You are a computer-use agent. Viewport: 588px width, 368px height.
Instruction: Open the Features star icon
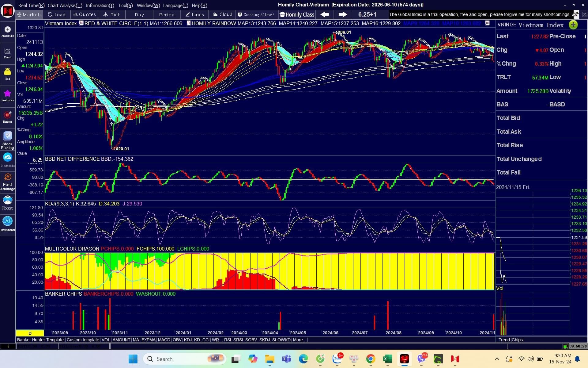click(8, 96)
